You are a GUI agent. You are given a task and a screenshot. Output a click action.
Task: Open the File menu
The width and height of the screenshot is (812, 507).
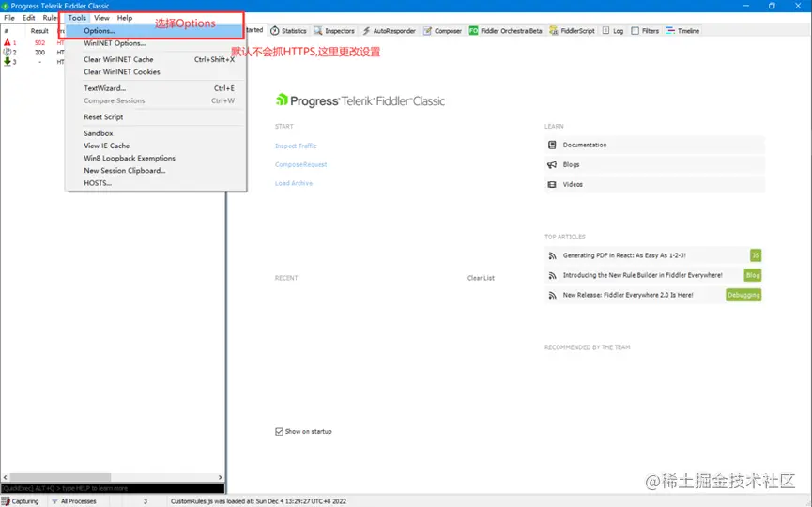click(9, 18)
